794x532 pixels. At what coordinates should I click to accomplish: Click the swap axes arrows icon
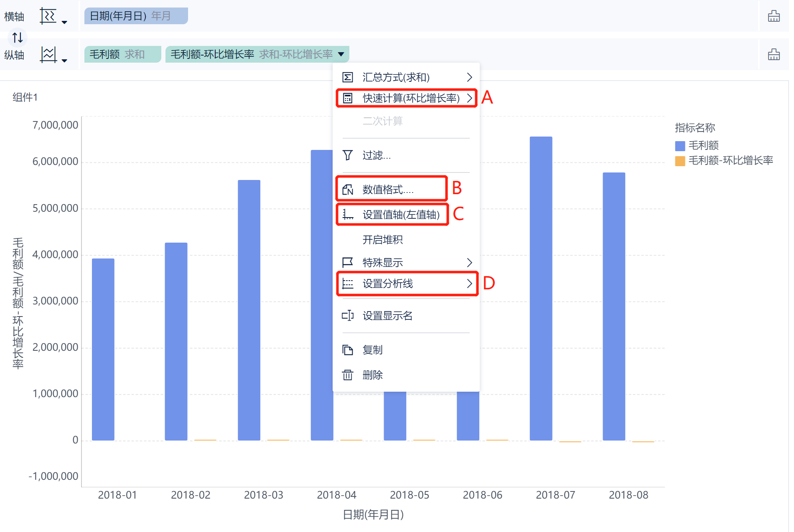click(x=18, y=38)
